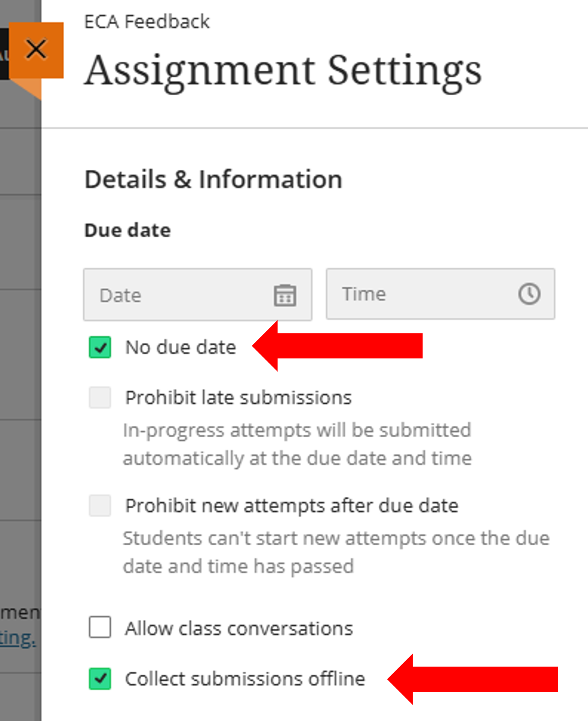Click 'Prohibit new attempts after due date' label
588x721 pixels.
pyautogui.click(x=292, y=506)
